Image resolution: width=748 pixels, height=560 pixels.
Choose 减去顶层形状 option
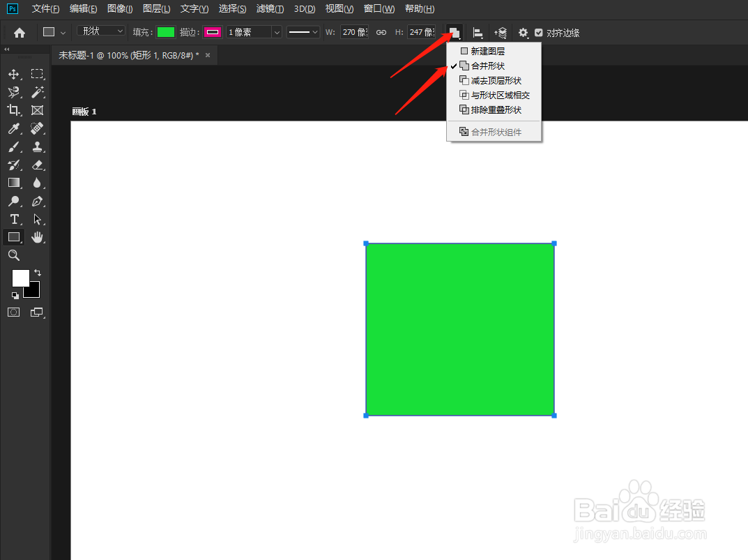494,81
